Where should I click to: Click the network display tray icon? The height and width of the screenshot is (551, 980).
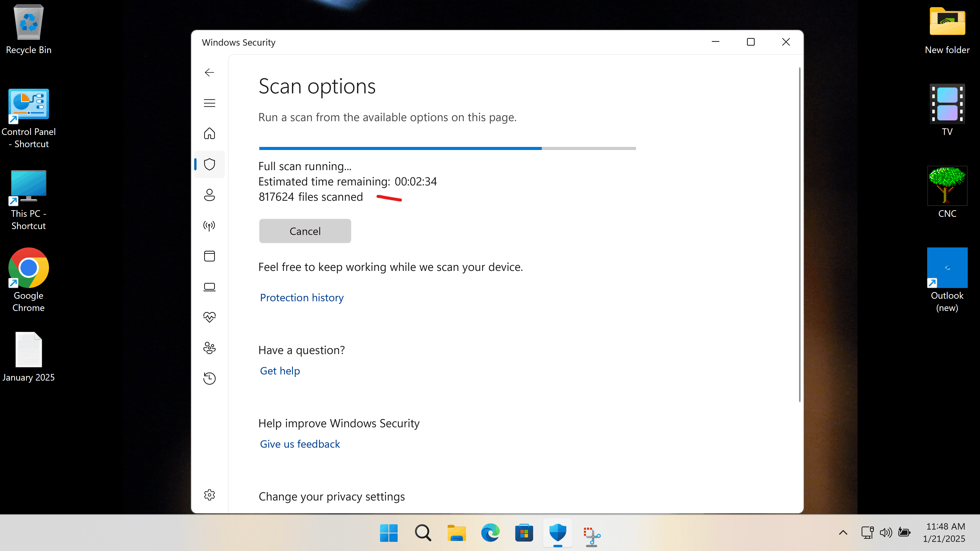[x=867, y=532]
